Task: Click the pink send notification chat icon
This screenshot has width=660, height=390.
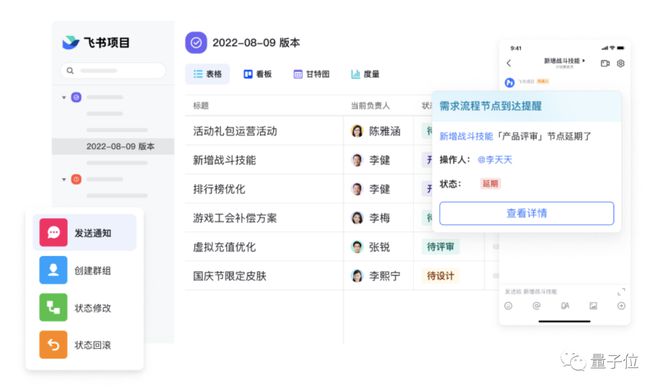Action: tap(53, 232)
